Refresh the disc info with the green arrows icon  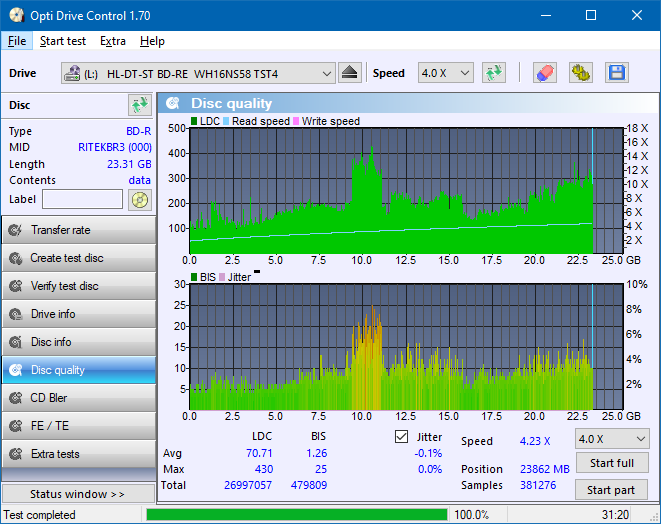(x=140, y=105)
